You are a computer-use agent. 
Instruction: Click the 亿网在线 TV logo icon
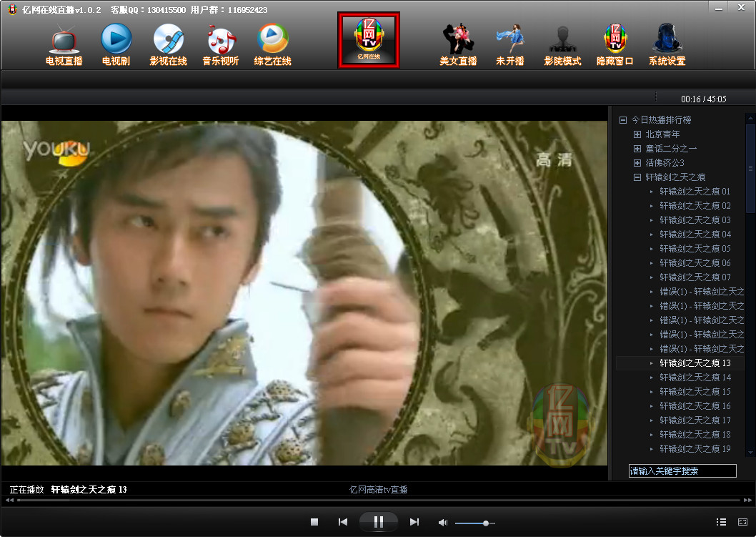(x=369, y=40)
